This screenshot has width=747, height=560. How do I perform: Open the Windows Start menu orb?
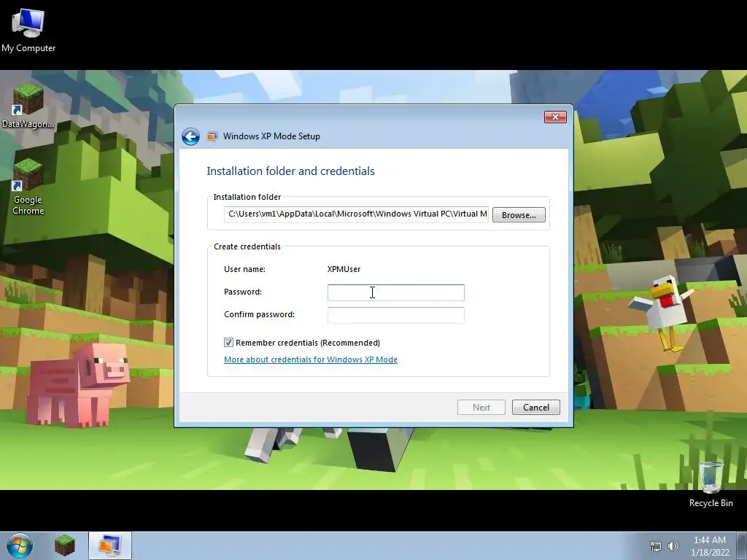tap(20, 545)
